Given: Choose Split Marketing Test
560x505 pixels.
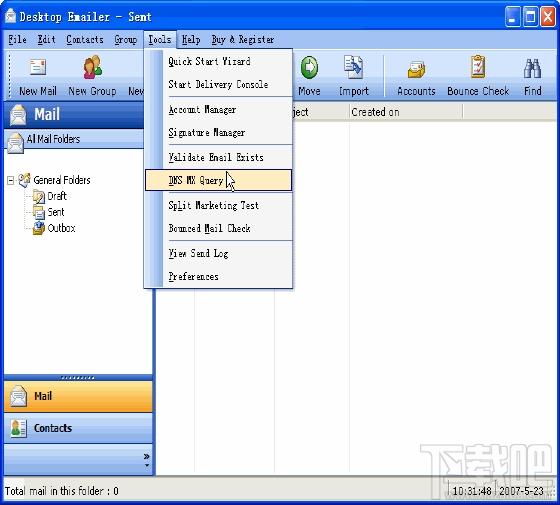Looking at the screenshot, I should (x=219, y=206).
